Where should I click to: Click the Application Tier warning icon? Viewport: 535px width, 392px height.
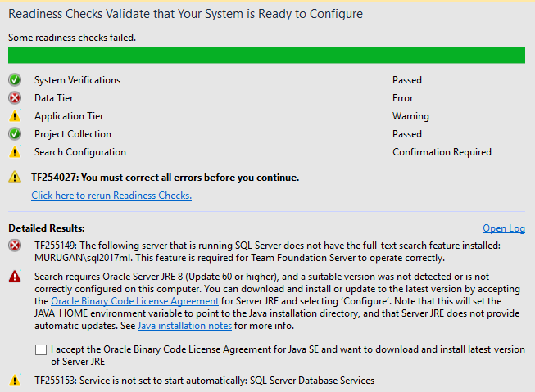point(15,116)
